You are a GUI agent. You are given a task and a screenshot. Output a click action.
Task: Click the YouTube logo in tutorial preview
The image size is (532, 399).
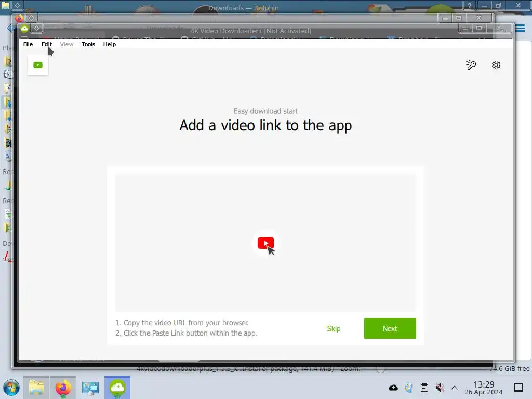(265, 243)
